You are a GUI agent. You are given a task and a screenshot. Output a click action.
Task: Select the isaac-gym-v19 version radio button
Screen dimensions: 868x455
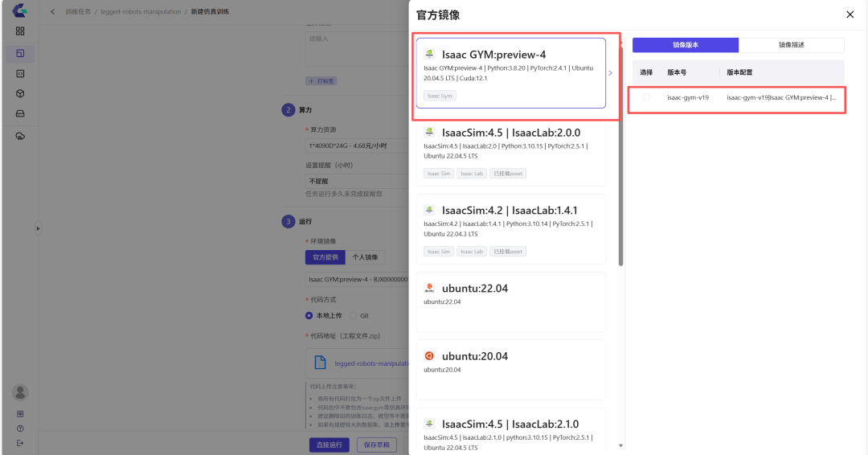pyautogui.click(x=646, y=97)
